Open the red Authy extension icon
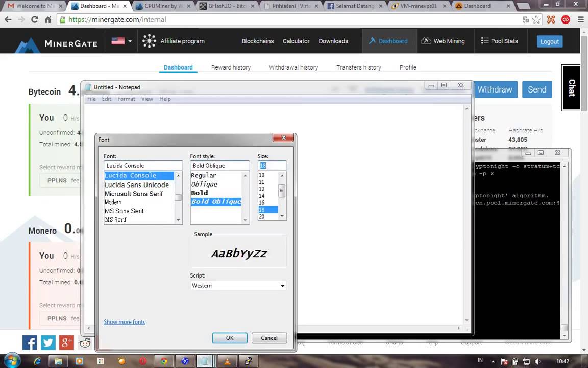 (x=566, y=19)
